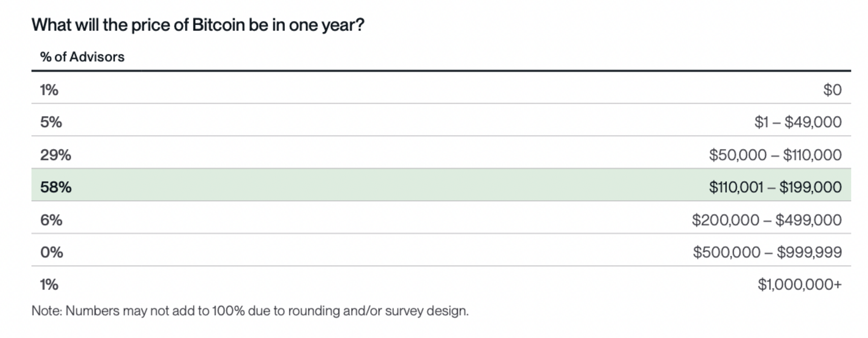Viewport: 868px width, 338px height.
Task: Select the $200,000 – $499,000 price range
Action: point(767,220)
